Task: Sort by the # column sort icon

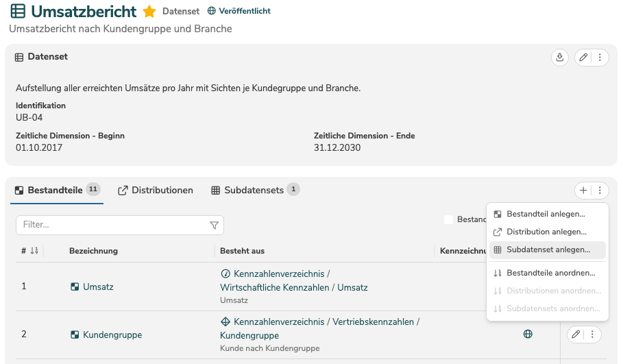Action: point(34,251)
